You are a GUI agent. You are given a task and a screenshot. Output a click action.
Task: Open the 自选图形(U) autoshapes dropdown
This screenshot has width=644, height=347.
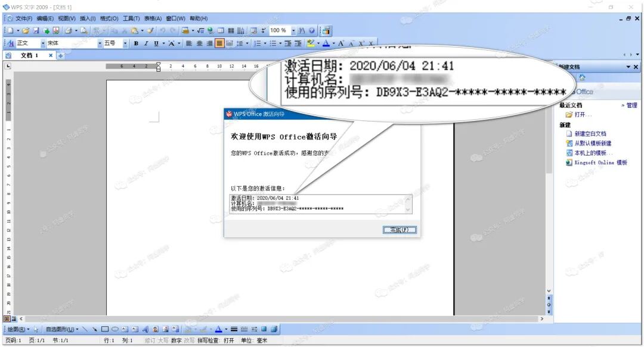[x=61, y=329]
